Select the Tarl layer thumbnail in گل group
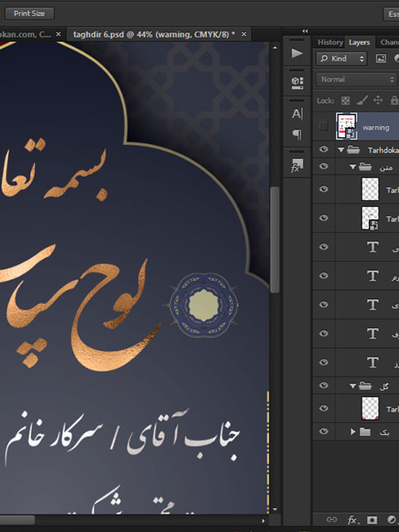Screen dimensions: 399x532 pos(370,408)
